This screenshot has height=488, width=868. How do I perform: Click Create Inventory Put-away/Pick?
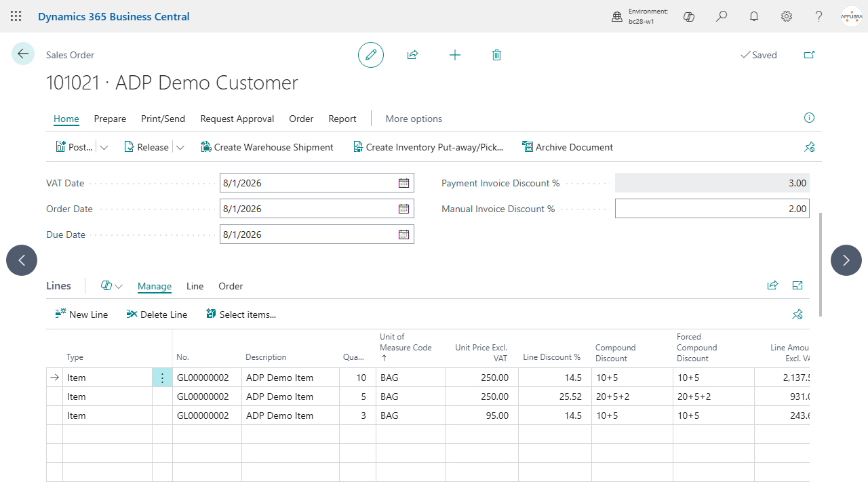[x=429, y=147]
